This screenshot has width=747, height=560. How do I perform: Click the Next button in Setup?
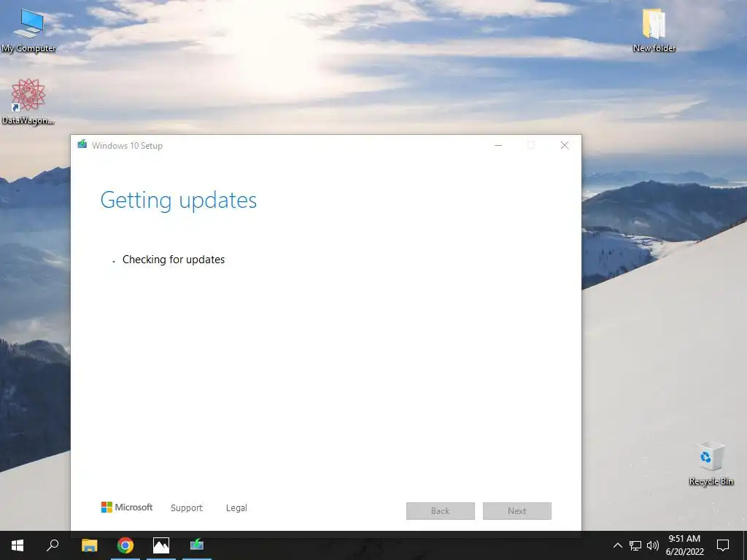[517, 511]
